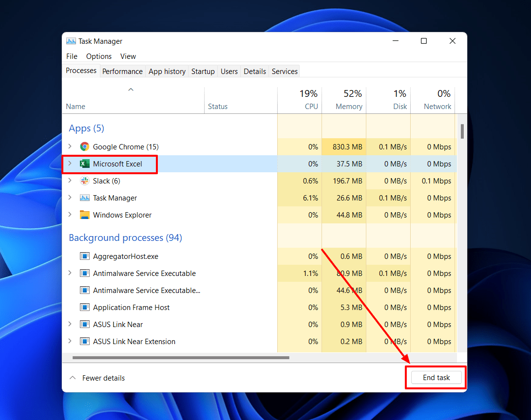Switch to the Services tab
Image resolution: width=531 pixels, height=420 pixels.
click(x=284, y=72)
